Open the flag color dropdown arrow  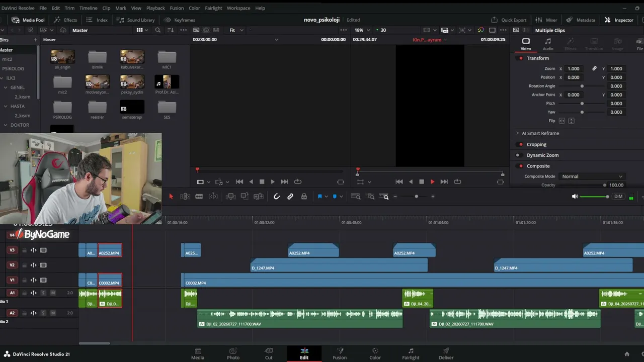326,197
